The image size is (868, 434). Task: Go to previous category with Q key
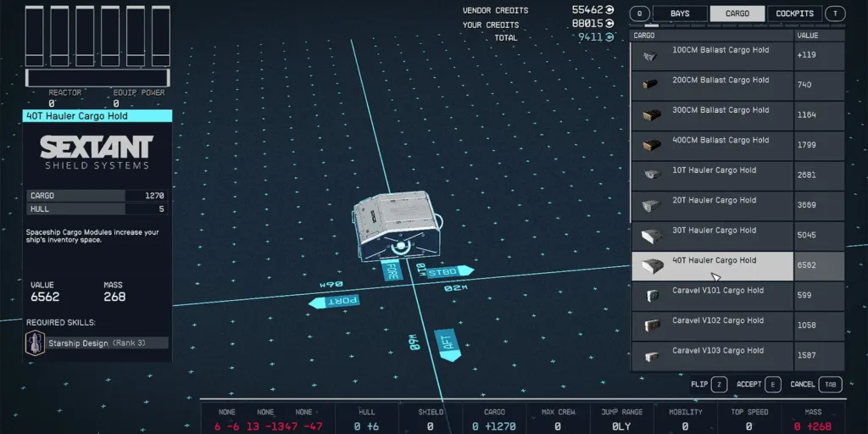tap(639, 14)
